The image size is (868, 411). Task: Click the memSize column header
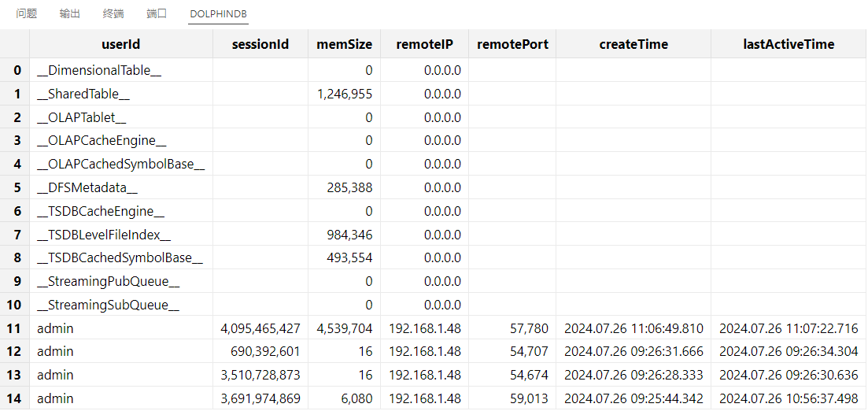[344, 44]
